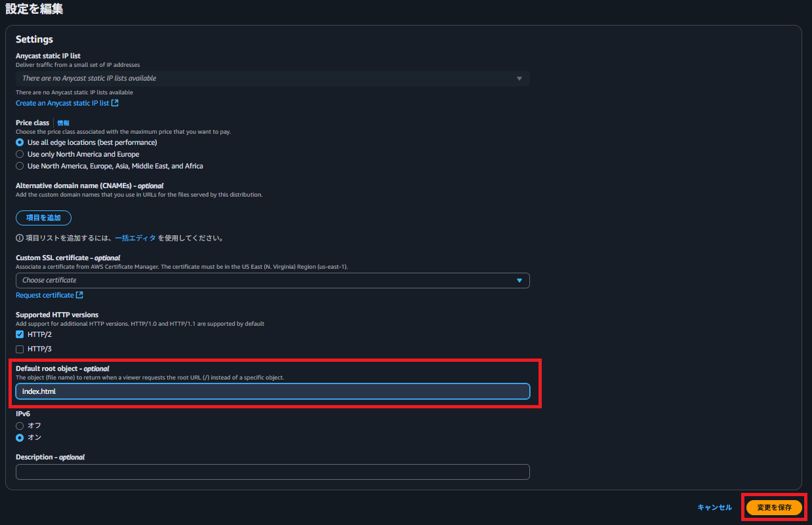Open the Anycast static IP list dropdown

(272, 79)
